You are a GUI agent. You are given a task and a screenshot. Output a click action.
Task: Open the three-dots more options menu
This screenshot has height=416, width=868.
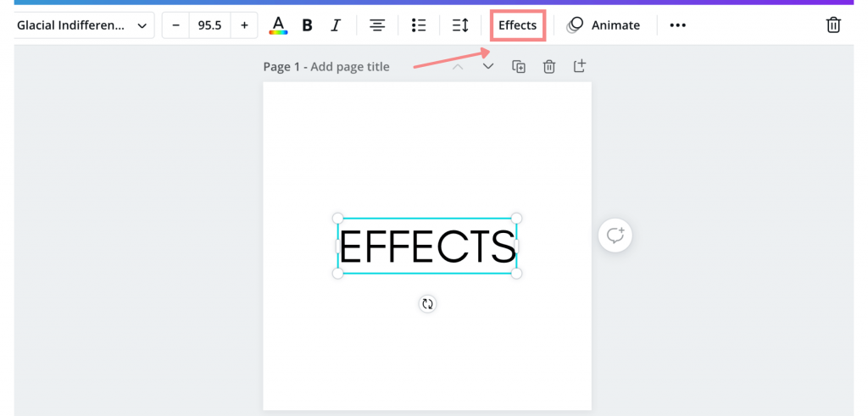click(x=677, y=25)
